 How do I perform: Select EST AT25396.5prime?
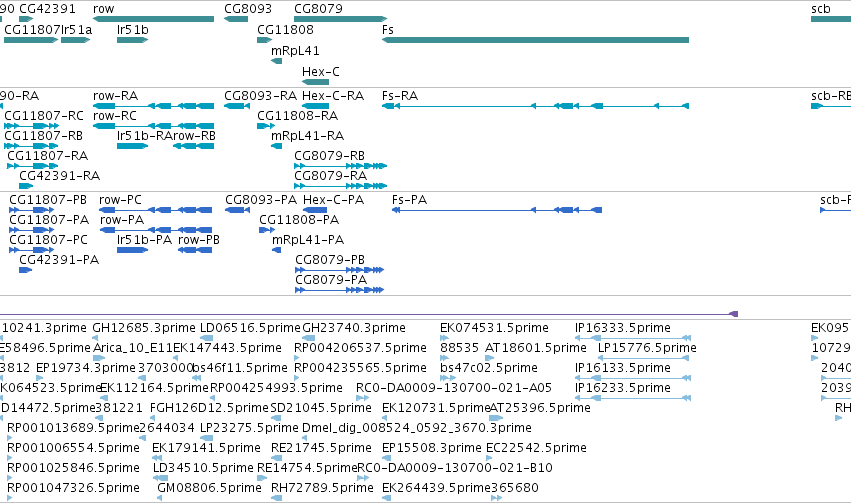click(x=540, y=408)
